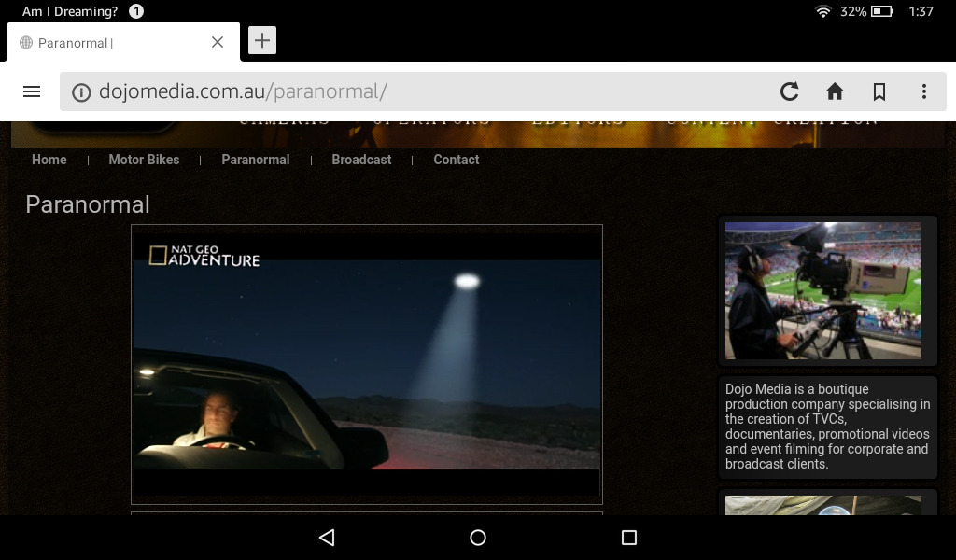Open the three-dot overflow menu
The image size is (956, 560).
pyautogui.click(x=924, y=91)
